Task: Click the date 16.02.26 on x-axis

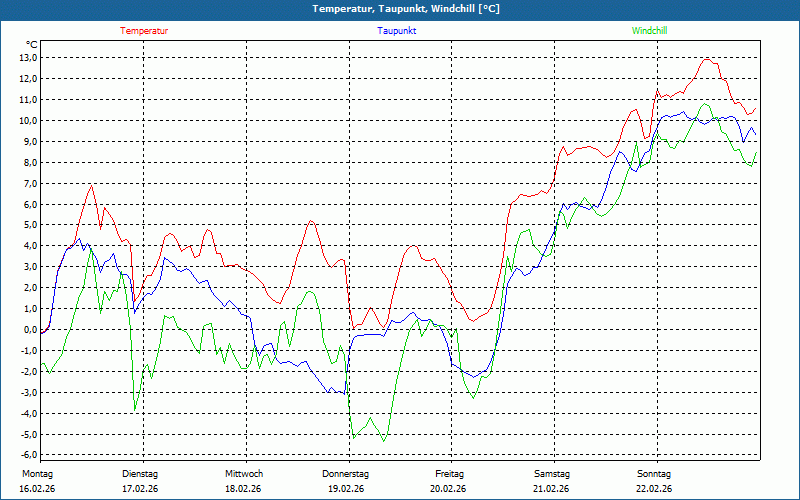Action: 38,489
